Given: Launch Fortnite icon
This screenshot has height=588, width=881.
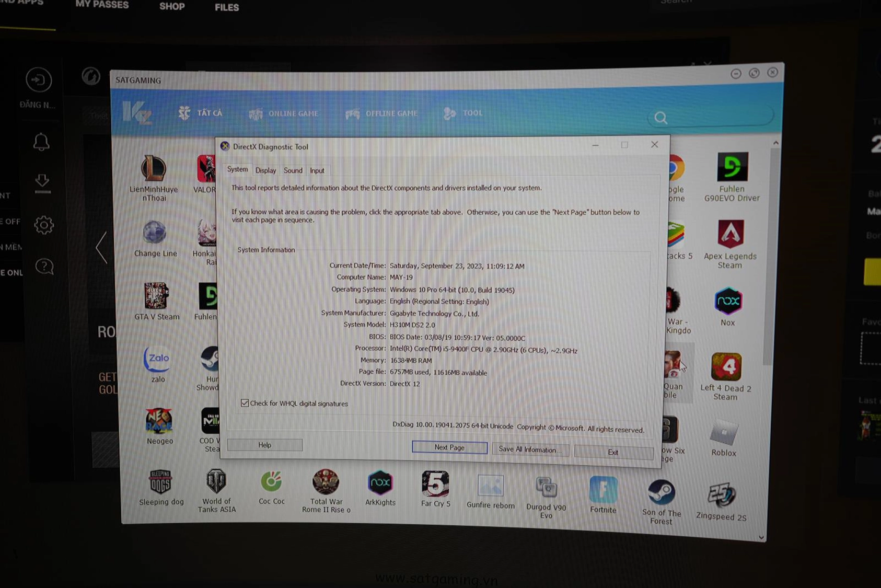Looking at the screenshot, I should [x=603, y=490].
